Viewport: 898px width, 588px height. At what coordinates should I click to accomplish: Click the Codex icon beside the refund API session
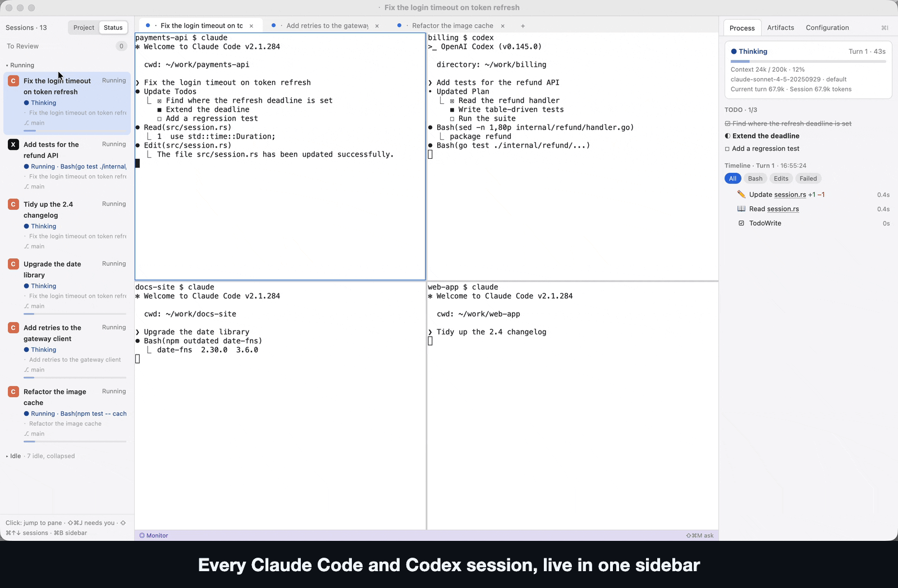click(13, 145)
